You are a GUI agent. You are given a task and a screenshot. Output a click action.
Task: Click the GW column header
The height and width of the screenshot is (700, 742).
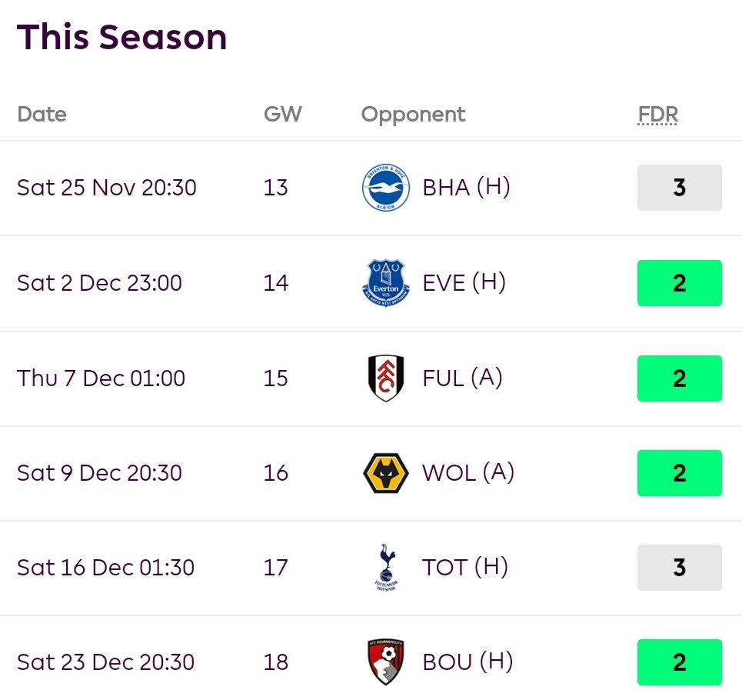[283, 115]
